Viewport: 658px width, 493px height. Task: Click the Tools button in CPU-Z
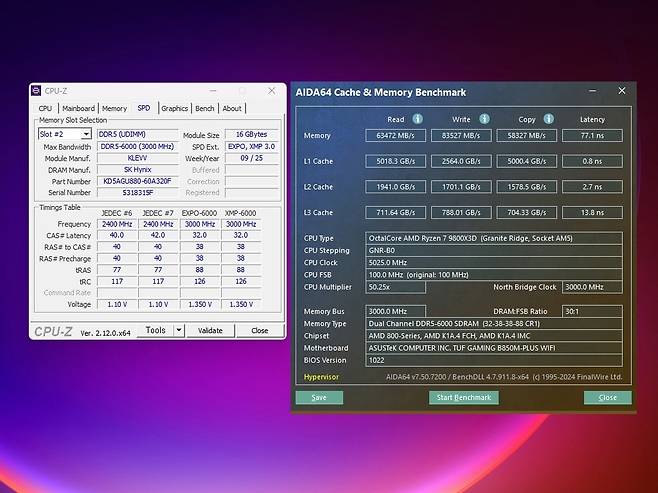[x=156, y=330]
